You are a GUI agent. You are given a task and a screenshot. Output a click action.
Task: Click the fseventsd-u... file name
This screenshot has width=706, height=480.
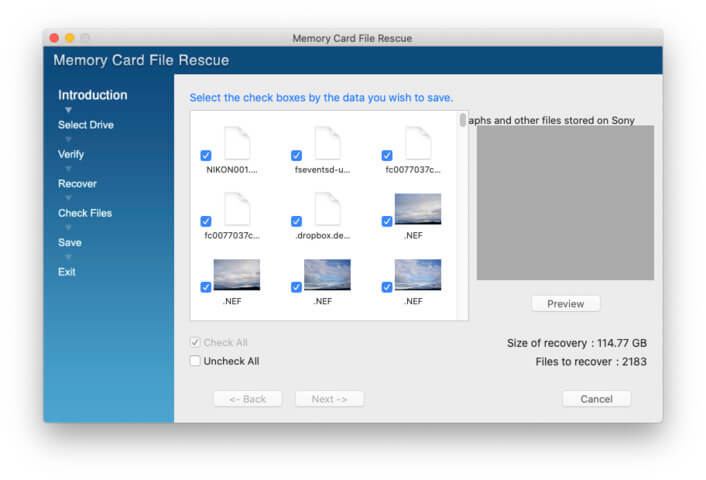[322, 170]
